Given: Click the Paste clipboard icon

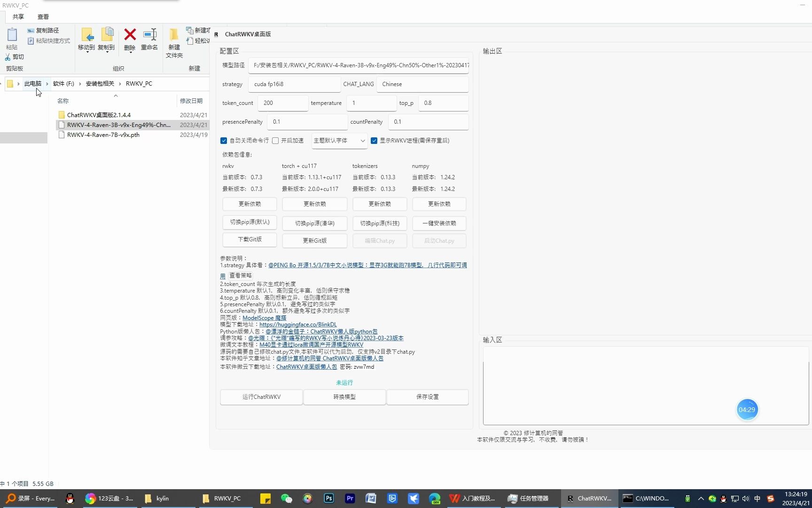Looking at the screenshot, I should point(12,35).
